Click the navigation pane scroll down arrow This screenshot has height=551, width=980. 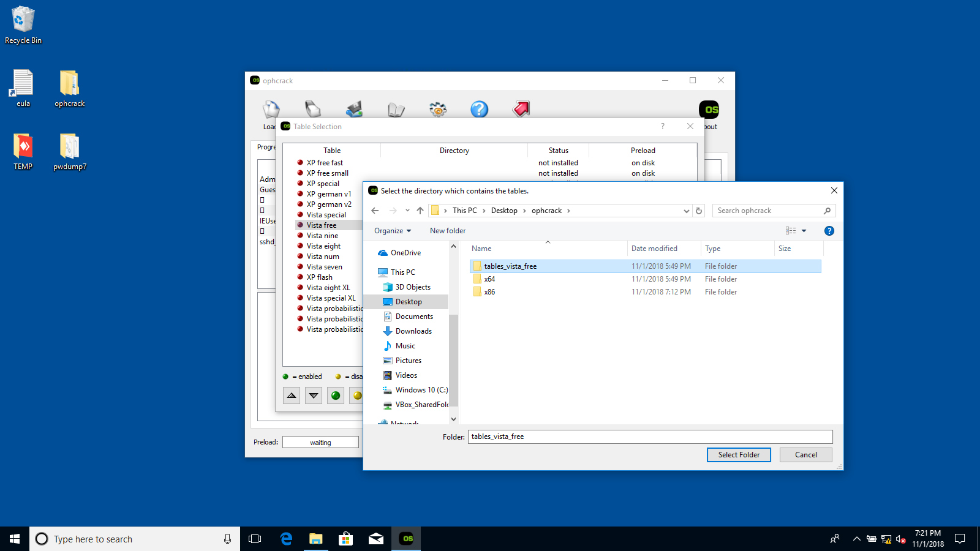(453, 419)
